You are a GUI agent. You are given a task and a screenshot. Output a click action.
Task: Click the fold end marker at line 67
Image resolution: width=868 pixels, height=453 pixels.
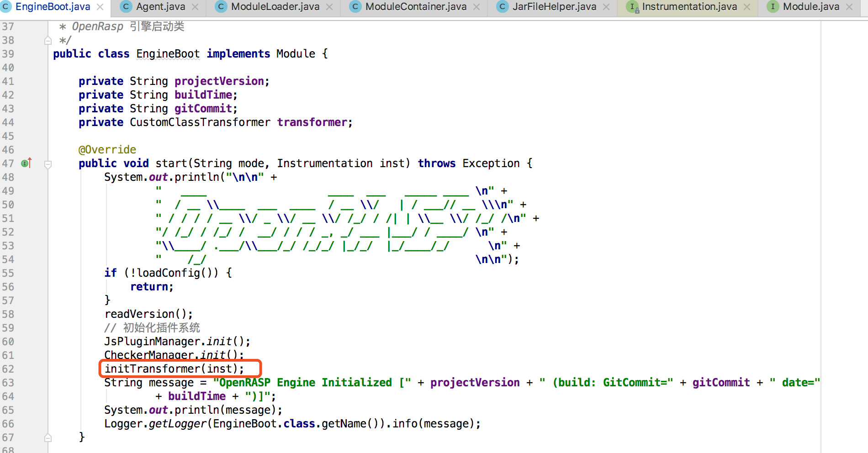tap(48, 438)
